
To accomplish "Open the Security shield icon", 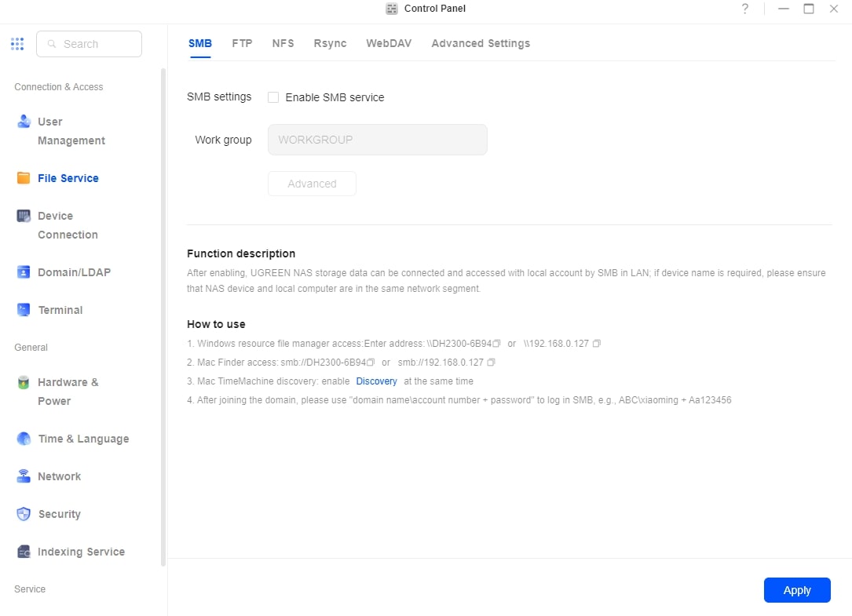I will [x=24, y=514].
